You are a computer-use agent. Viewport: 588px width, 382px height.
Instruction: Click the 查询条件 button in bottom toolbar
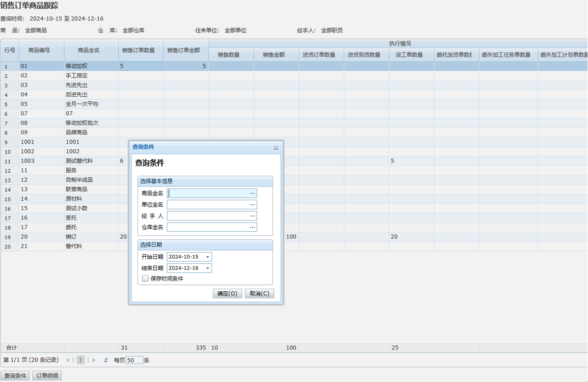tap(15, 376)
